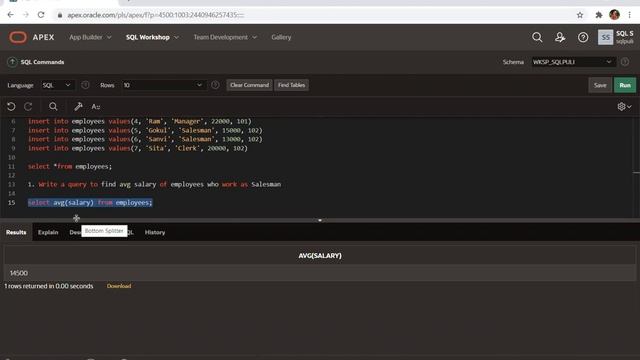Screen dimensions: 640x360
Task: Switch to the History tab
Action: (155, 232)
